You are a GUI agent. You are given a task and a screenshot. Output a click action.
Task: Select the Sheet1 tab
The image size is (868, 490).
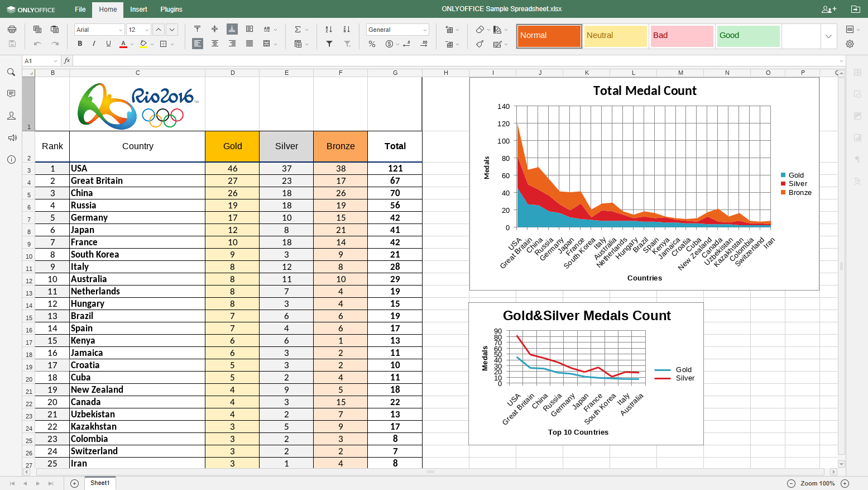[x=100, y=483]
